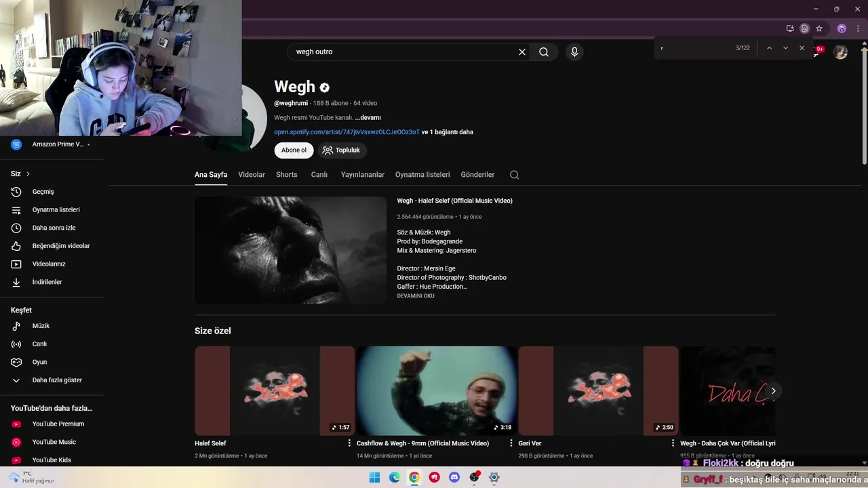Open Chrome three-dot menu
This screenshot has height=488, width=868.
tap(858, 28)
